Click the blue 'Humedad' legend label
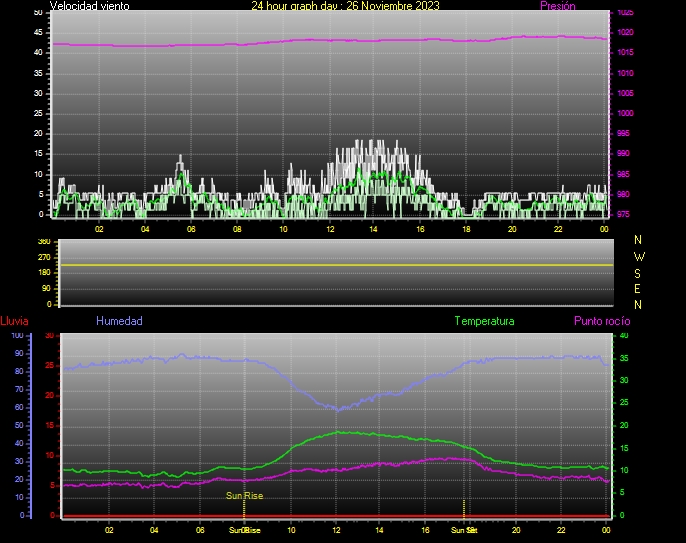The height and width of the screenshot is (543, 686). [x=119, y=321]
